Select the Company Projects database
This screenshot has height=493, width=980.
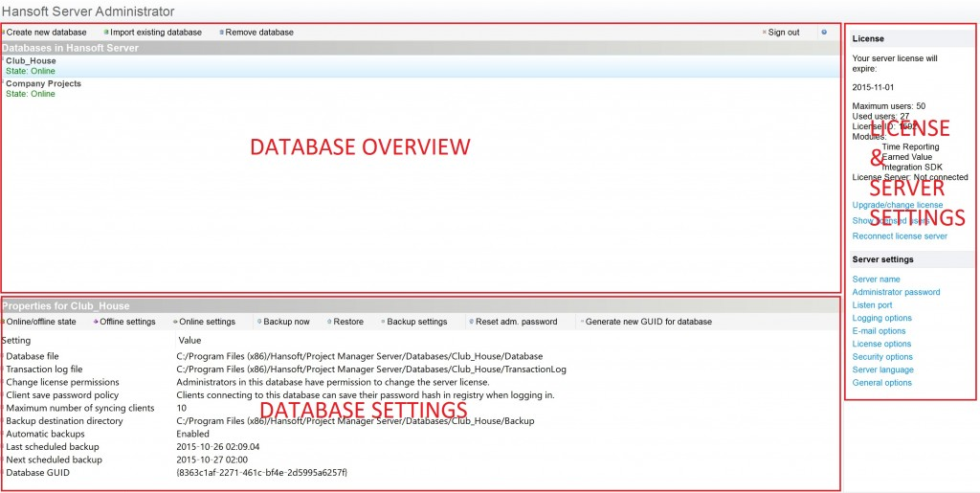coord(43,84)
